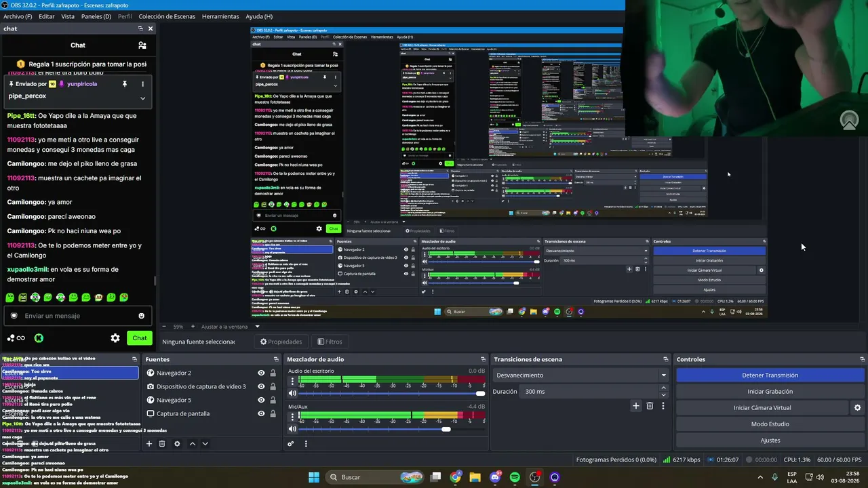Click Iniciar Grabación button
This screenshot has width=868, height=488.
pyautogui.click(x=770, y=391)
